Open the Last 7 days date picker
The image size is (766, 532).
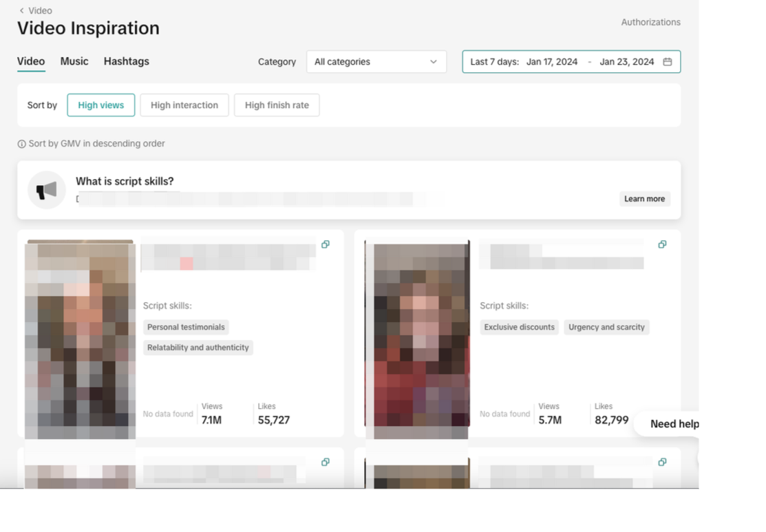(494, 62)
